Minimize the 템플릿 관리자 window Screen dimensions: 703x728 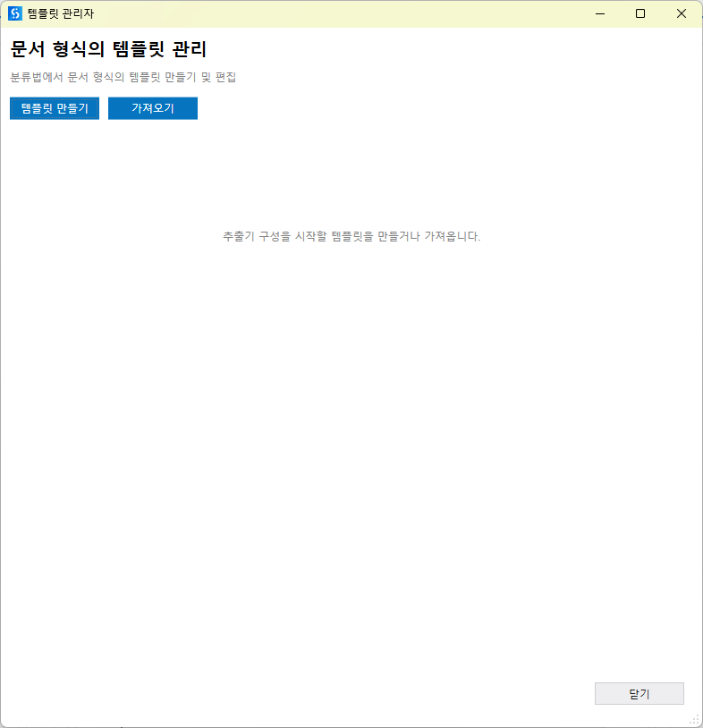[x=600, y=13]
